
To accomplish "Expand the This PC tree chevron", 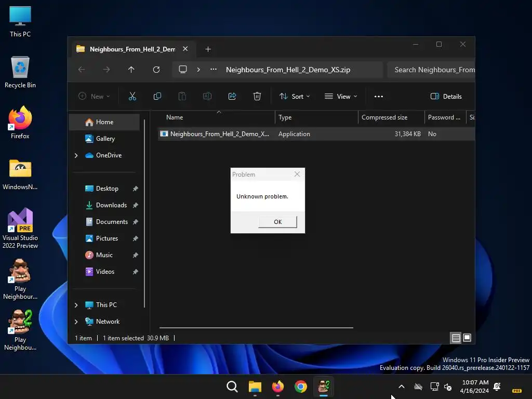I will pyautogui.click(x=76, y=305).
